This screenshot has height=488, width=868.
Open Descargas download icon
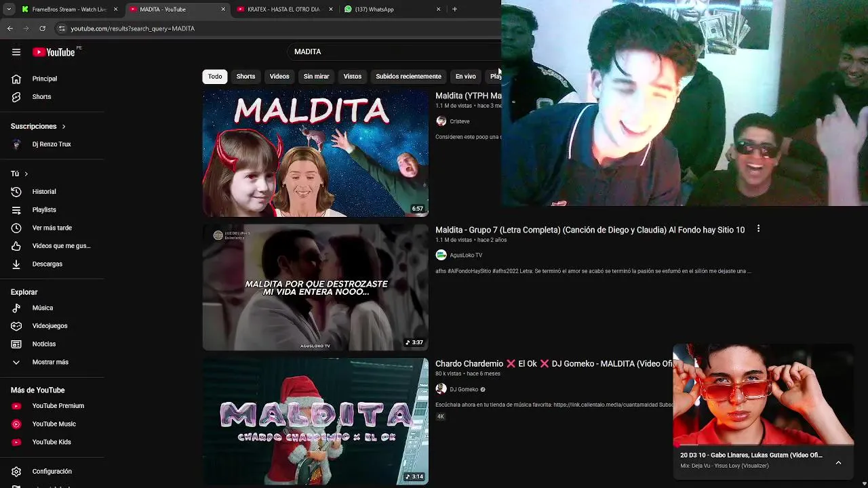[16, 264]
